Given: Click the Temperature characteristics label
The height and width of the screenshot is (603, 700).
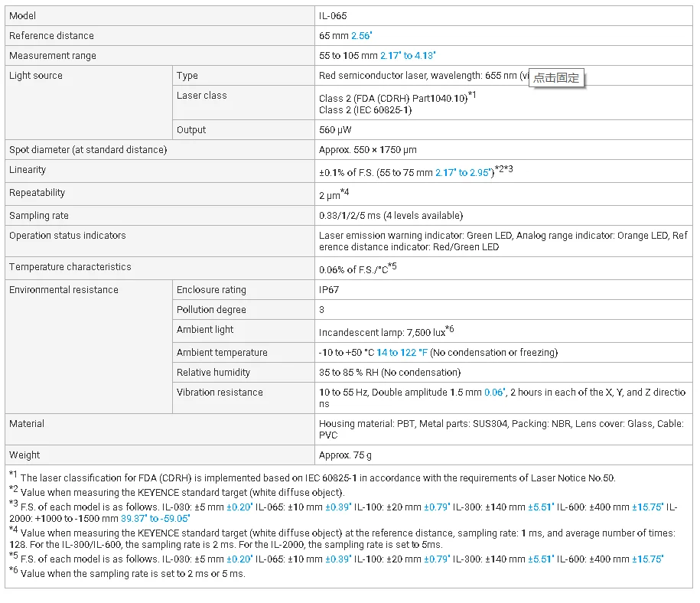Looking at the screenshot, I should [x=70, y=267].
